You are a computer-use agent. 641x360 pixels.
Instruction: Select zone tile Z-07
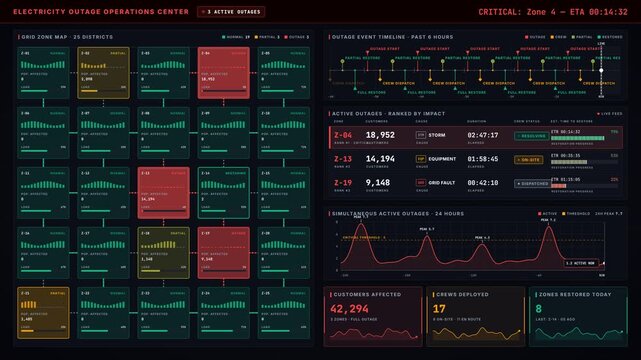click(103, 133)
